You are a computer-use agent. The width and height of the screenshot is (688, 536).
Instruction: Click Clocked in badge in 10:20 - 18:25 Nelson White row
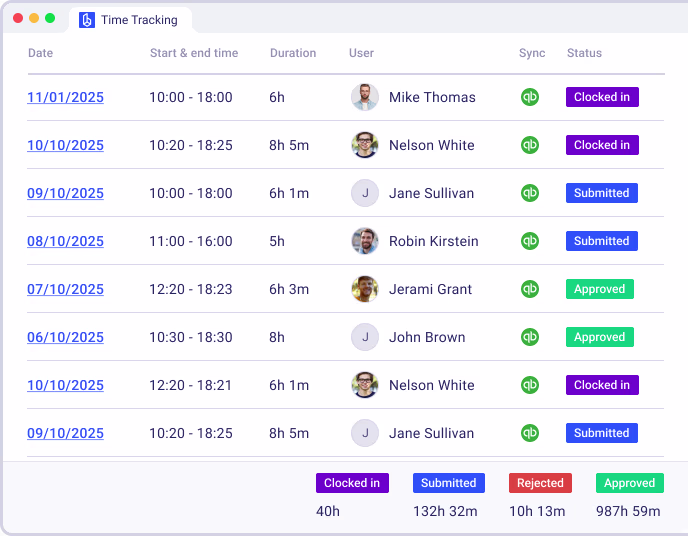pyautogui.click(x=602, y=145)
